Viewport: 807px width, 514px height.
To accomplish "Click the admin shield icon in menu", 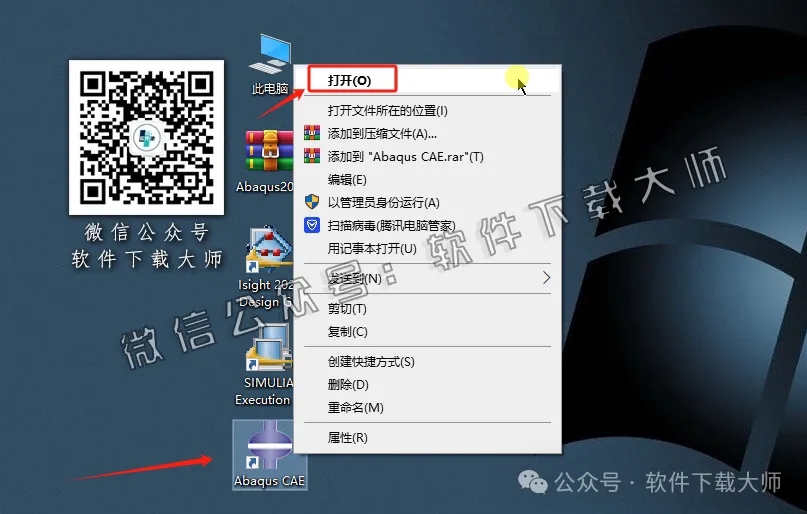I will (x=312, y=202).
